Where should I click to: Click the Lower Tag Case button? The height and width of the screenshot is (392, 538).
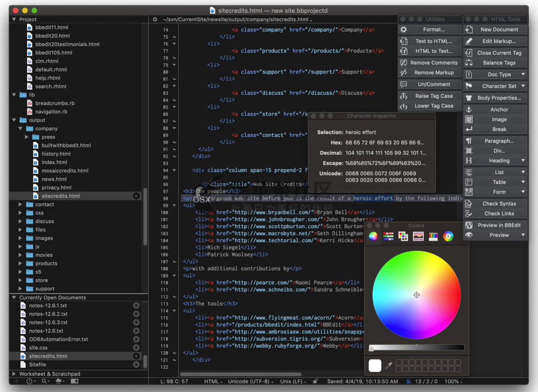[430, 106]
